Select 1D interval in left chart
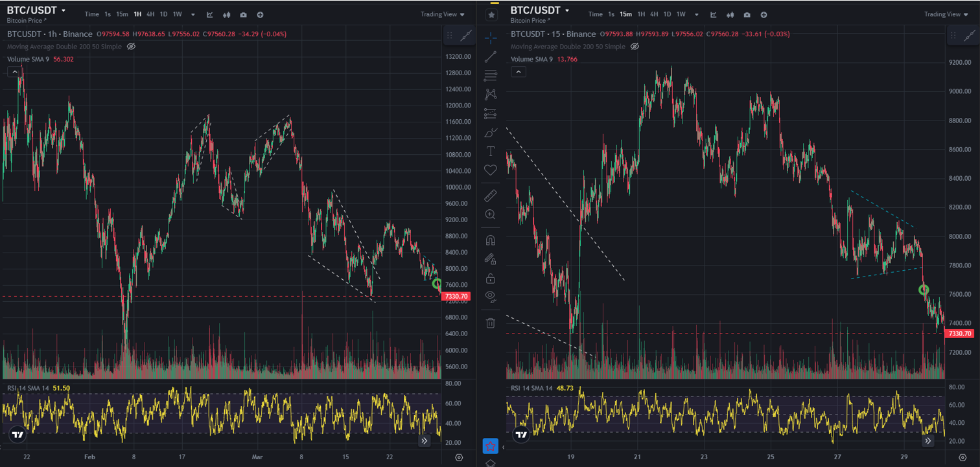980x467 pixels. [x=163, y=14]
